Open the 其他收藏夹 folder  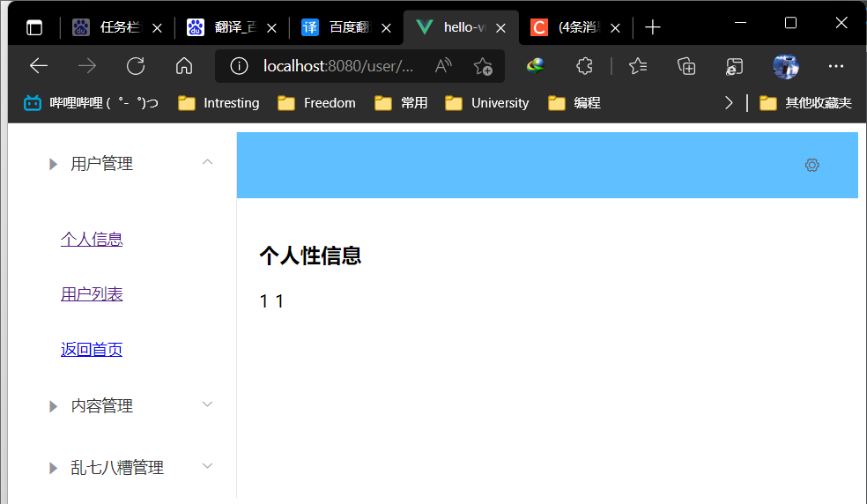805,103
